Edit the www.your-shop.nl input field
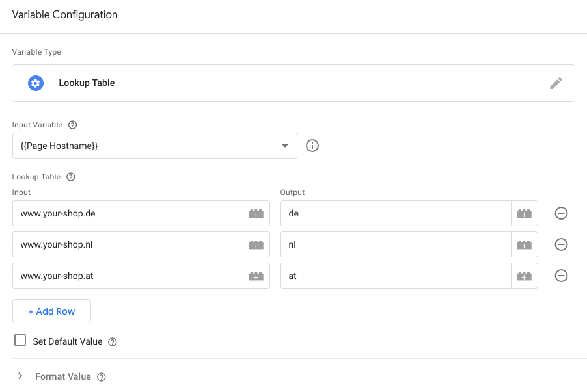587x392 pixels. pos(128,244)
